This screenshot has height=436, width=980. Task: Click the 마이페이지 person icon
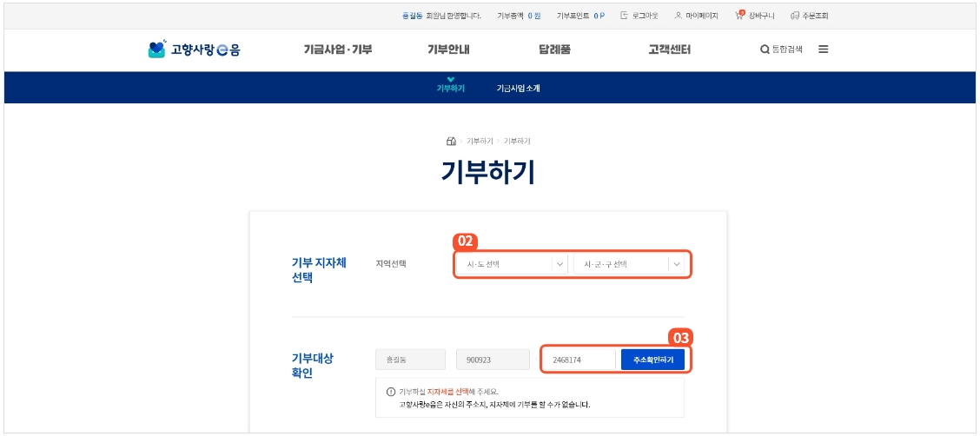679,16
